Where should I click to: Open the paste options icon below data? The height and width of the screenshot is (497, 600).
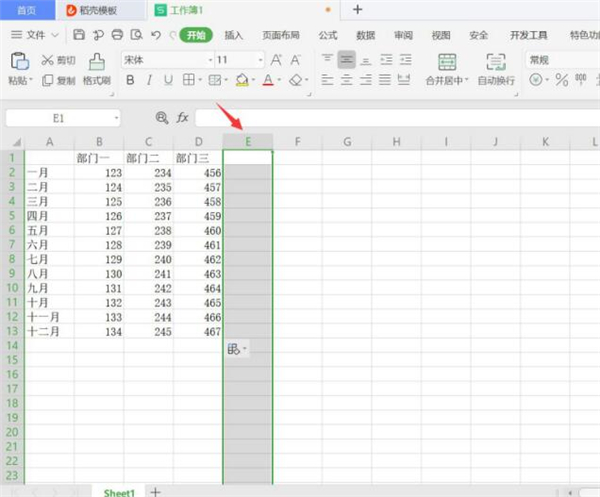point(235,349)
